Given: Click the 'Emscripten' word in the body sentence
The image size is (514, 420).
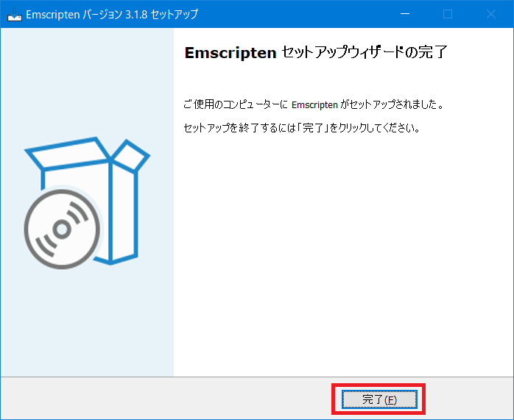Looking at the screenshot, I should [314, 105].
